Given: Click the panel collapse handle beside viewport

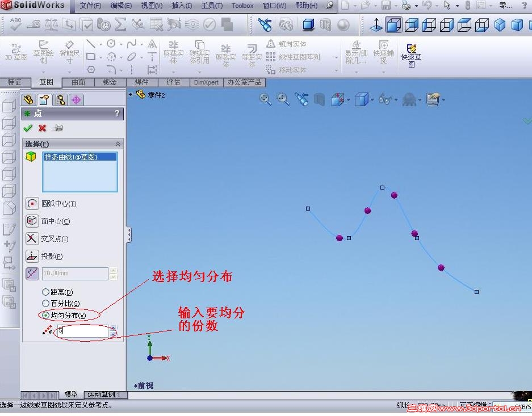Looking at the screenshot, I should (129, 234).
